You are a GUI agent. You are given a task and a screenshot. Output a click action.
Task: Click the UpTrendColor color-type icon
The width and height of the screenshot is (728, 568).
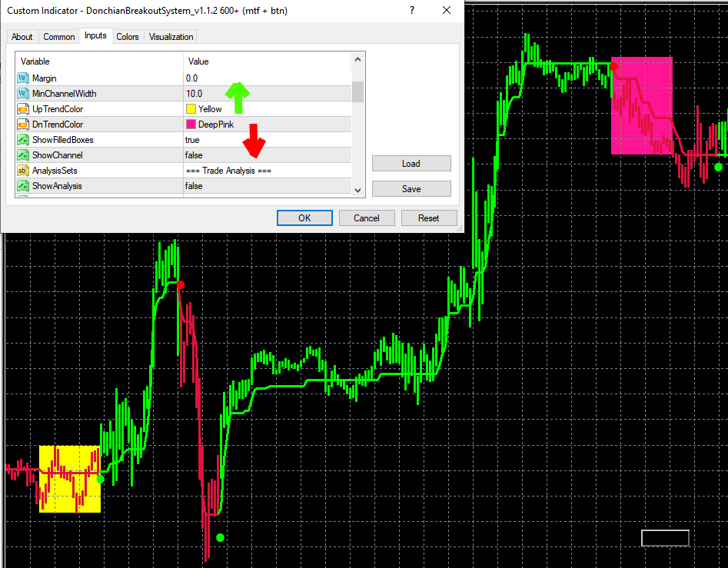pos(23,109)
